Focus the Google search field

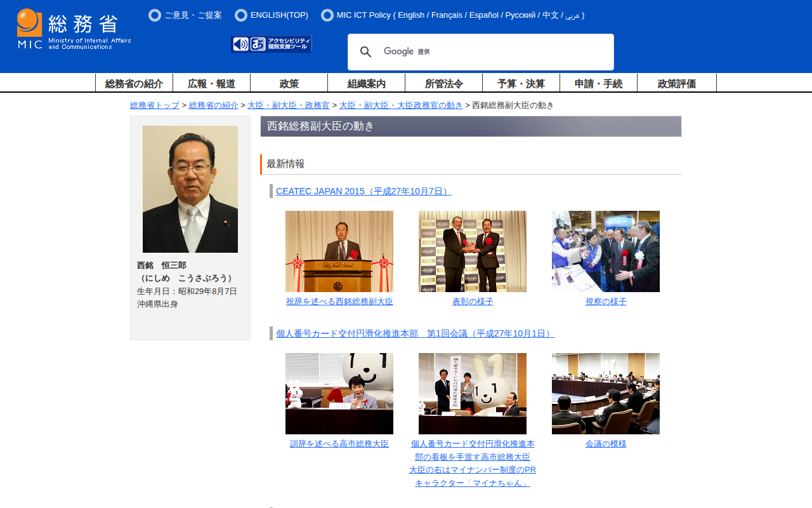481,52
